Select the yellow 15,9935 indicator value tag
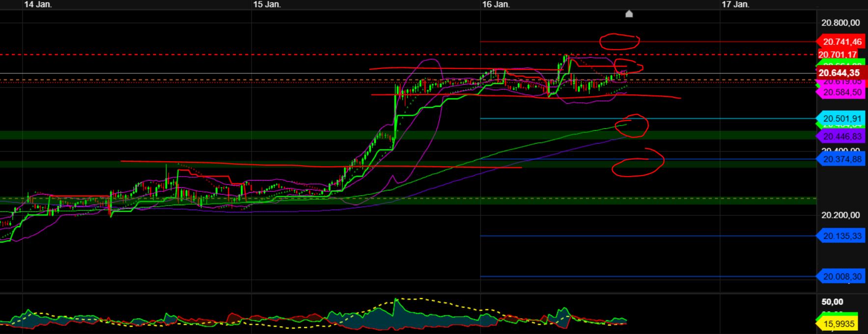 click(x=839, y=324)
